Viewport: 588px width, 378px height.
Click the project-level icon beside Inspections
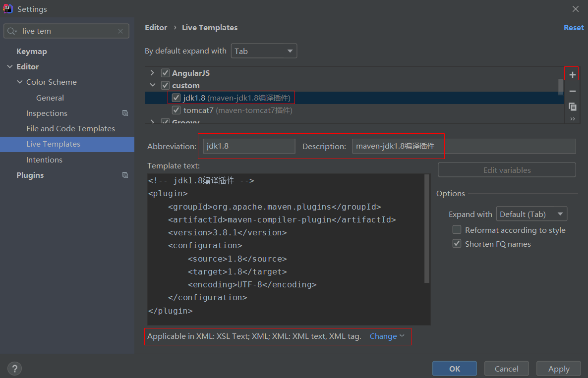125,113
